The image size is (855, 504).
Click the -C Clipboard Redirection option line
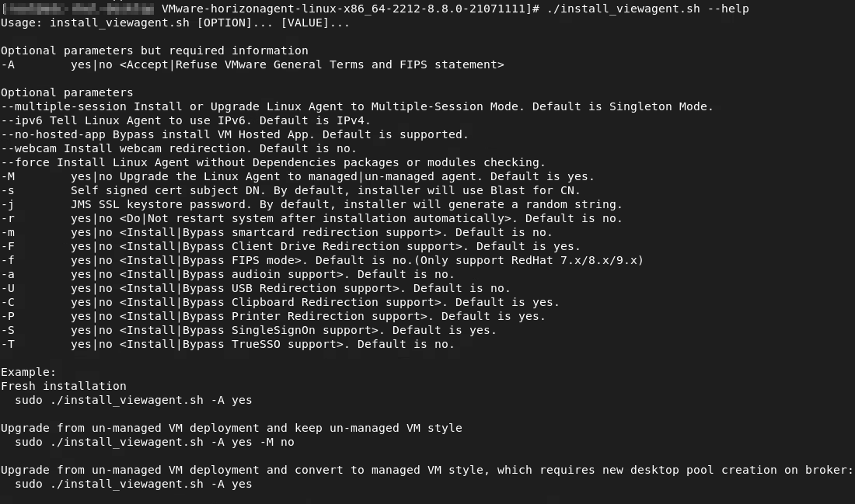pos(281,302)
